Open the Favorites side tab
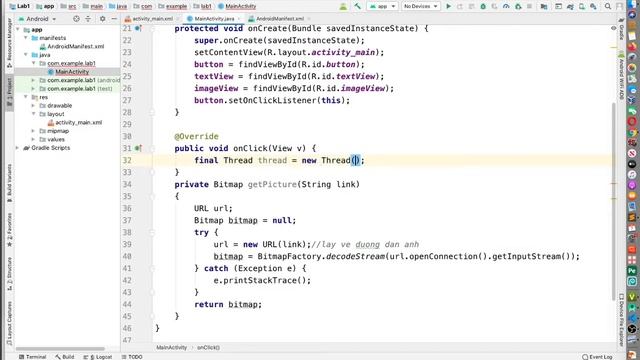640x360 pixels. (x=9, y=229)
